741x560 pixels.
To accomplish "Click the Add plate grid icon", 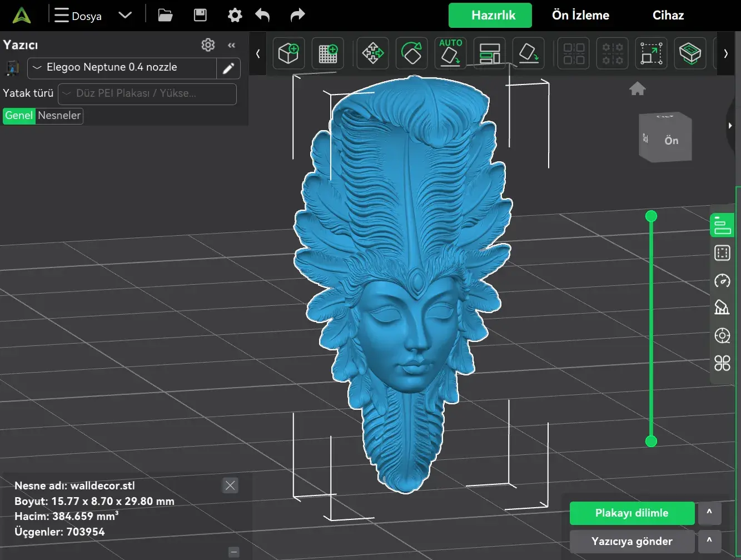I will pos(327,53).
